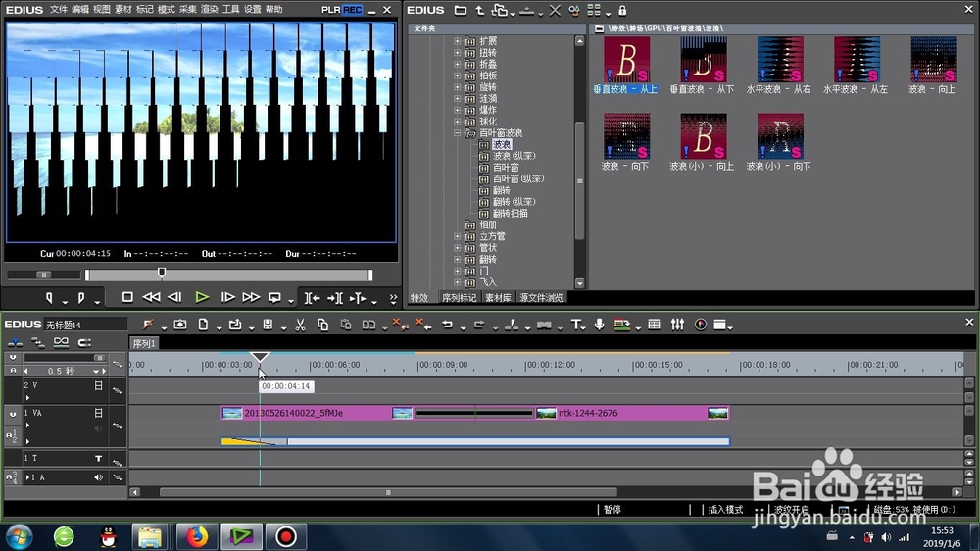Click the jump to In point icon

coord(312,298)
